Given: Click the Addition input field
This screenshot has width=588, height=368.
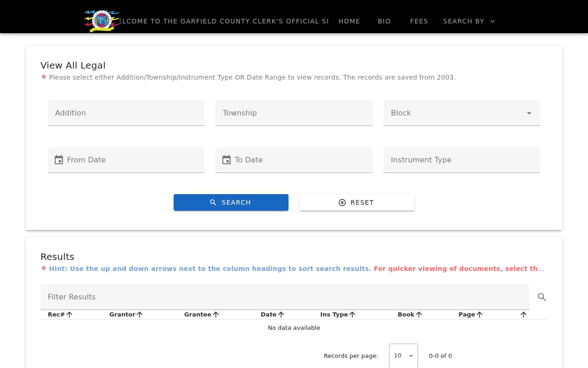Looking at the screenshot, I should click(126, 113).
